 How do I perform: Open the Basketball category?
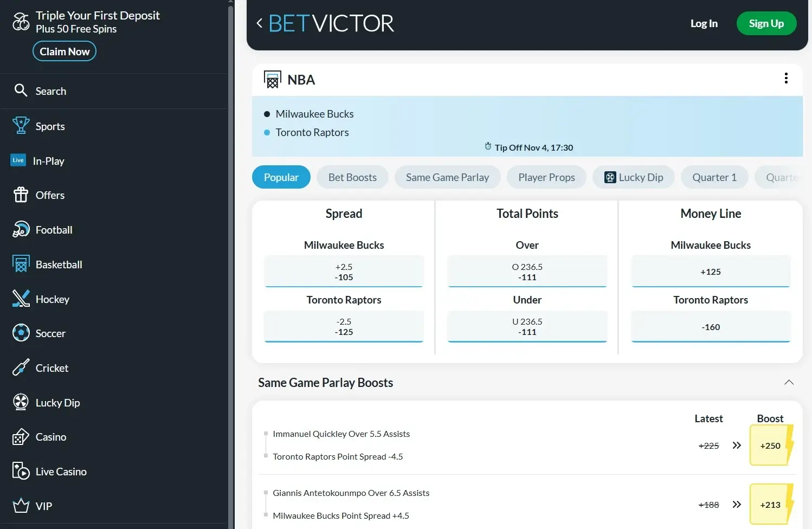click(x=59, y=264)
